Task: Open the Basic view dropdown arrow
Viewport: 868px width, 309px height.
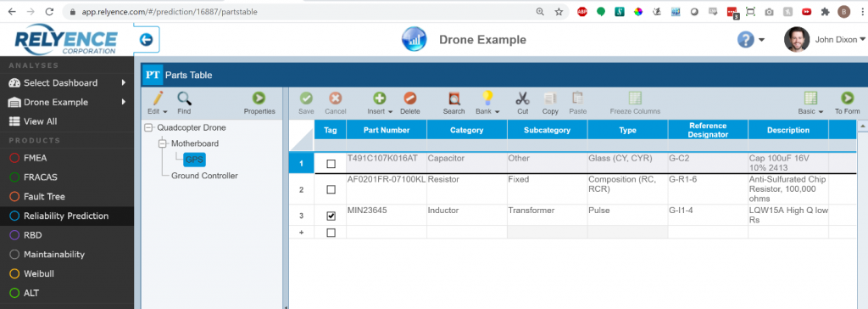Action: tap(821, 111)
